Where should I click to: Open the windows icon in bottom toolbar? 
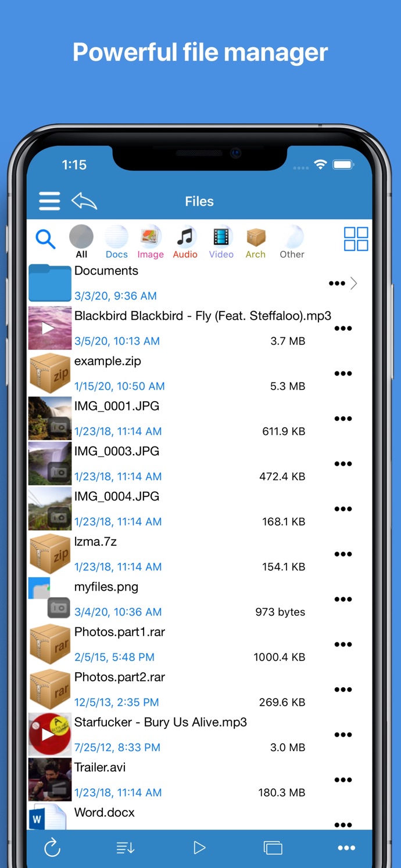pyautogui.click(x=273, y=848)
